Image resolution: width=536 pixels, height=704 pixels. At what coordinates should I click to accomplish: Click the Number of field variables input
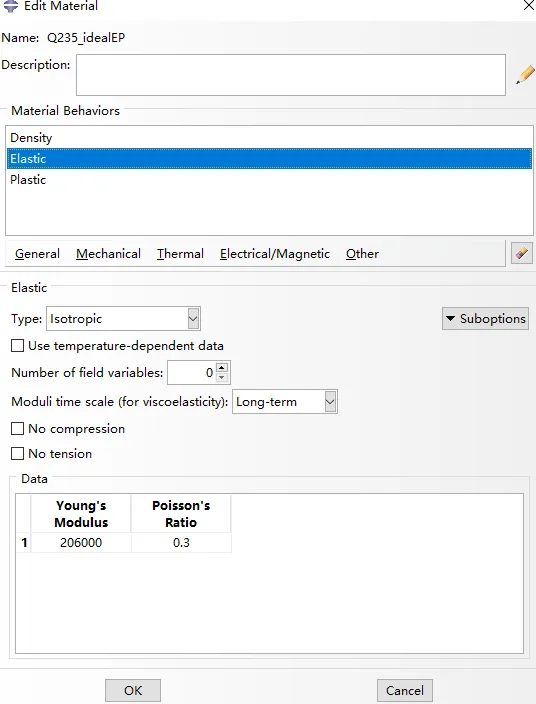pyautogui.click(x=192, y=373)
